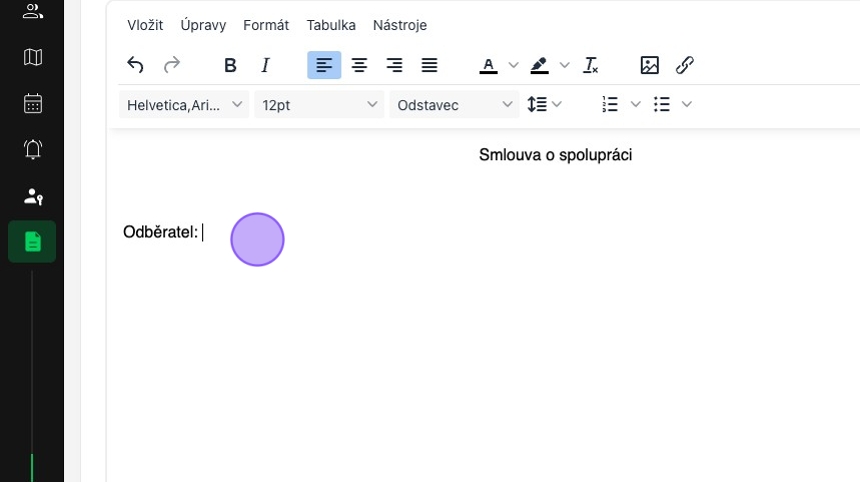
Task: Undo the last edit
Action: (x=135, y=65)
